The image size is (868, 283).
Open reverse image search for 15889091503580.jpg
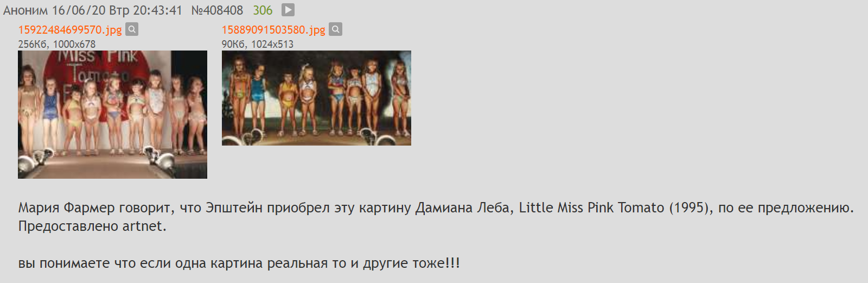336,29
